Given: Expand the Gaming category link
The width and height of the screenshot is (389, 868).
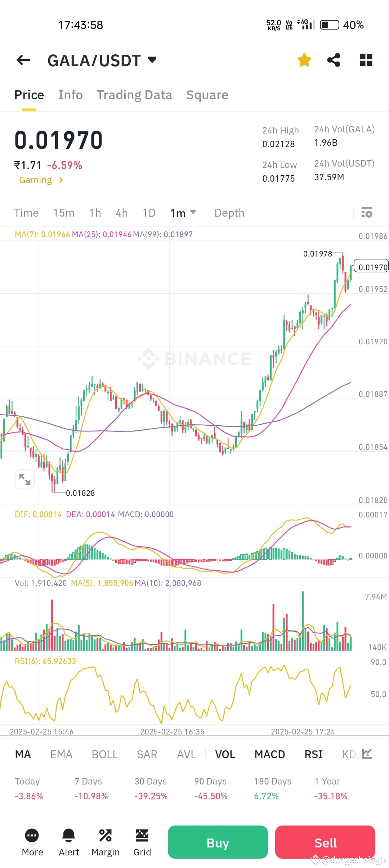Looking at the screenshot, I should coord(41,180).
